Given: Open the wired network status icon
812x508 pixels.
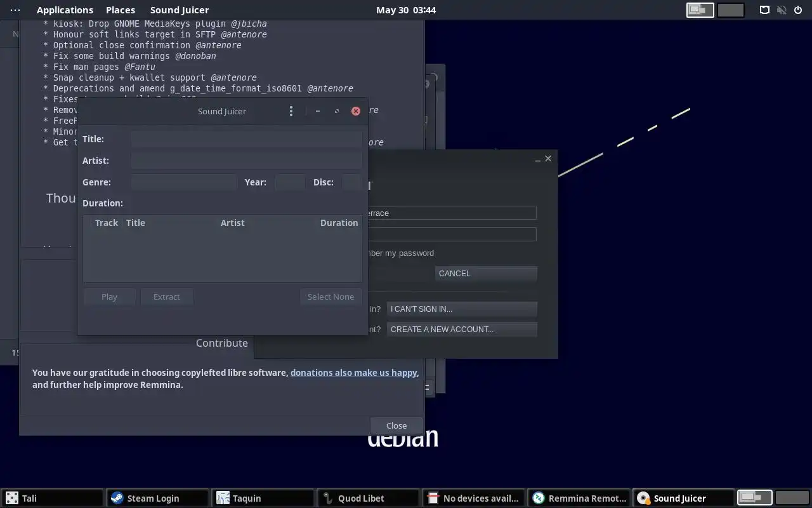Looking at the screenshot, I should coord(765,10).
